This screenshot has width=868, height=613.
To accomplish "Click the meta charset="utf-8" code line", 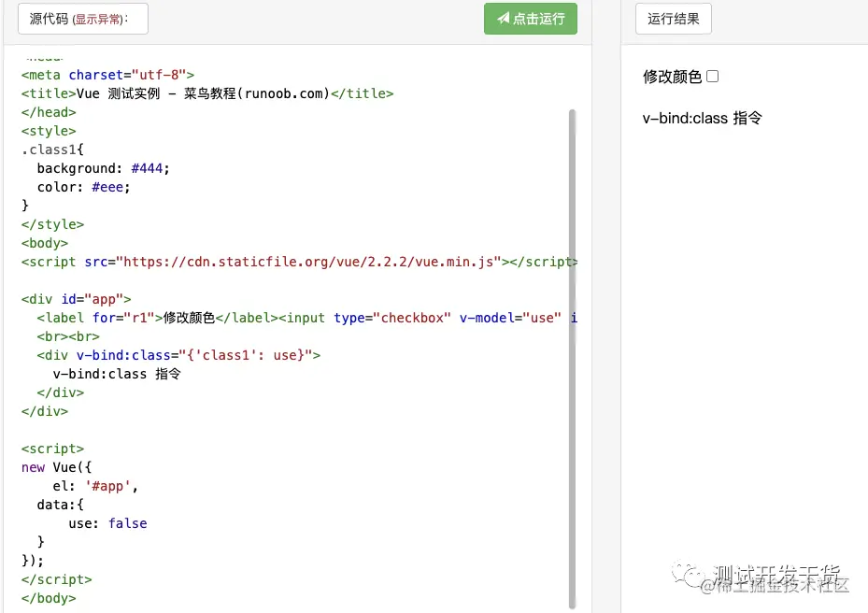I will [108, 75].
